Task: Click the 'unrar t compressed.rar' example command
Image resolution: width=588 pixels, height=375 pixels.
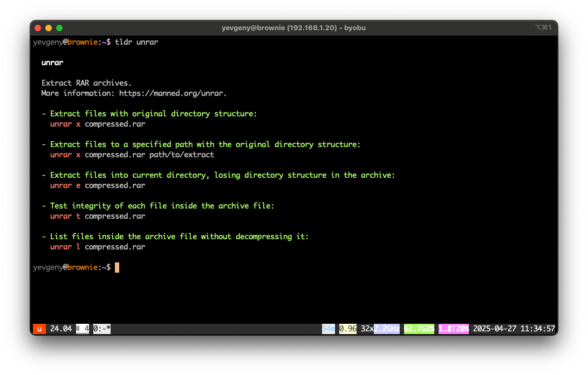Action: point(98,216)
